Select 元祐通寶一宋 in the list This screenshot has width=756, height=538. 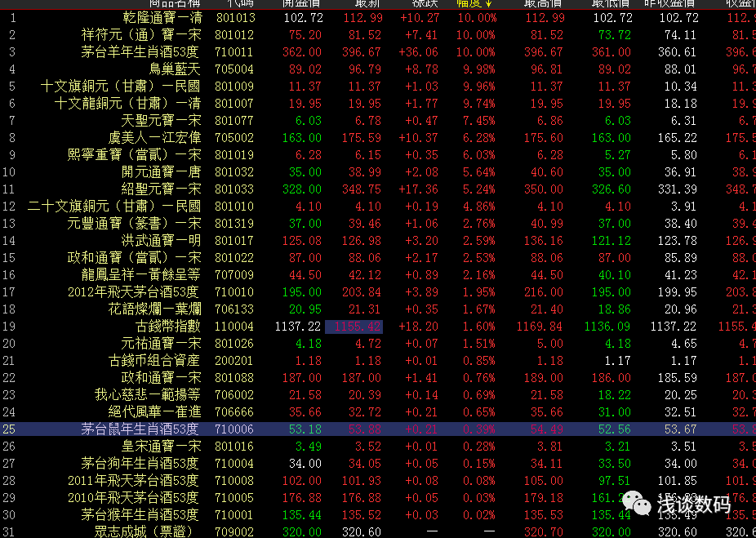[162, 344]
